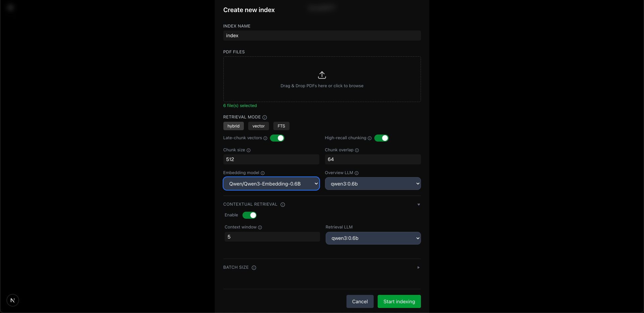Click info icon beside Contextual Retrieval heading
This screenshot has height=313, width=644.
click(x=283, y=205)
